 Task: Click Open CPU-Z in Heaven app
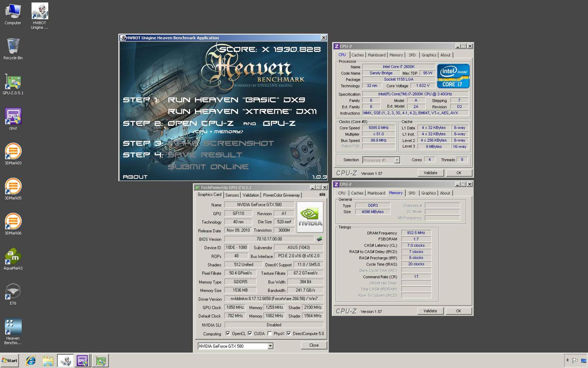tap(201, 123)
